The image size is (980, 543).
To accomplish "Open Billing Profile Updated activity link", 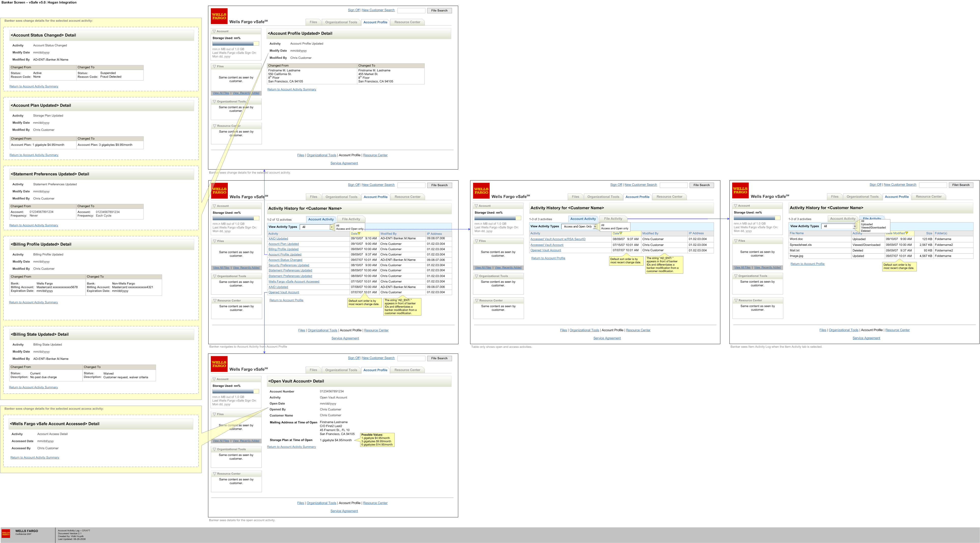I will [284, 249].
